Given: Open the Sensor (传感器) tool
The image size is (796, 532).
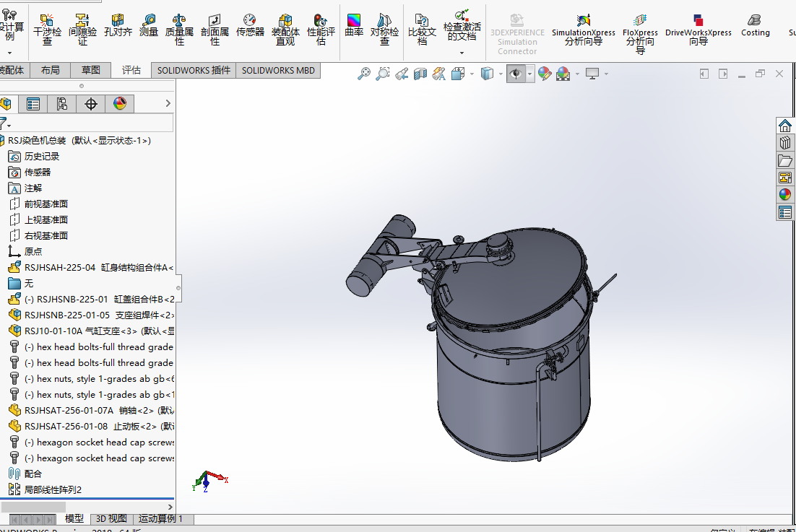Looking at the screenshot, I should click(x=250, y=25).
